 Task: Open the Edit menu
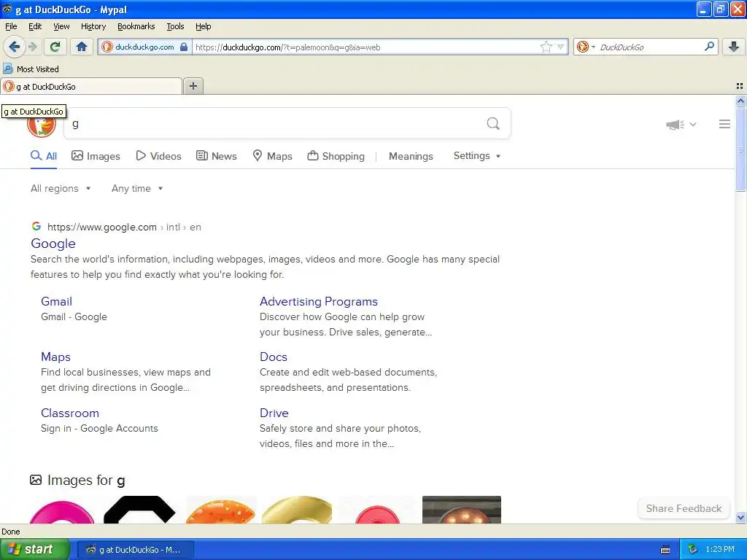click(x=35, y=26)
